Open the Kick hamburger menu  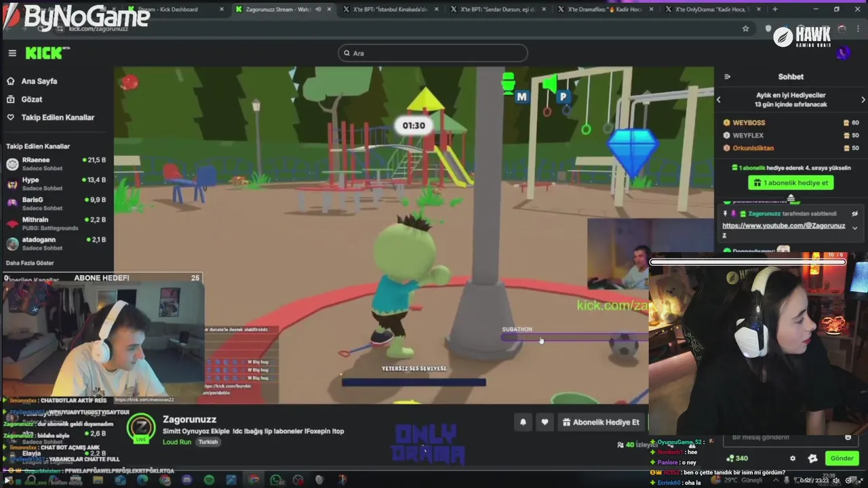point(12,53)
